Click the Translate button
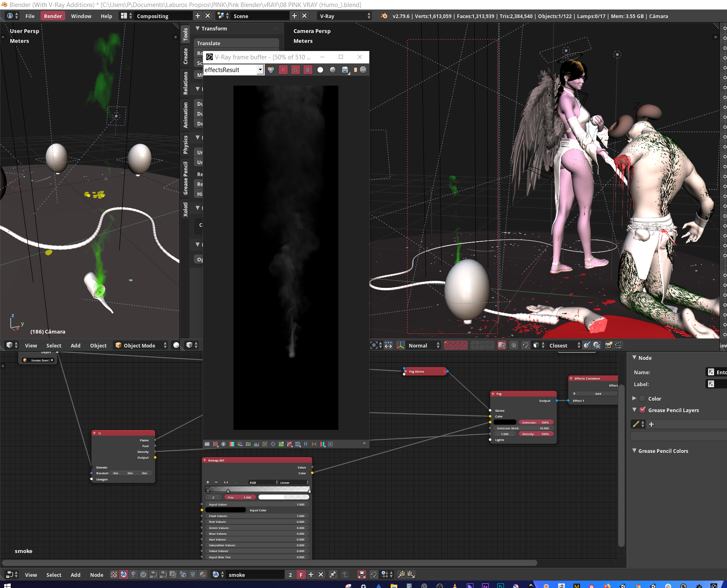 237,43
